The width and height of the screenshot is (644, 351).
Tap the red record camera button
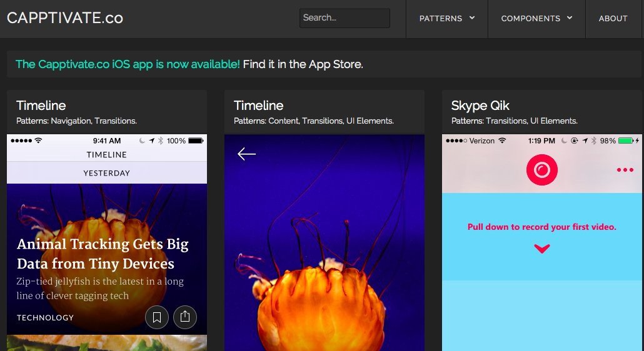click(541, 170)
